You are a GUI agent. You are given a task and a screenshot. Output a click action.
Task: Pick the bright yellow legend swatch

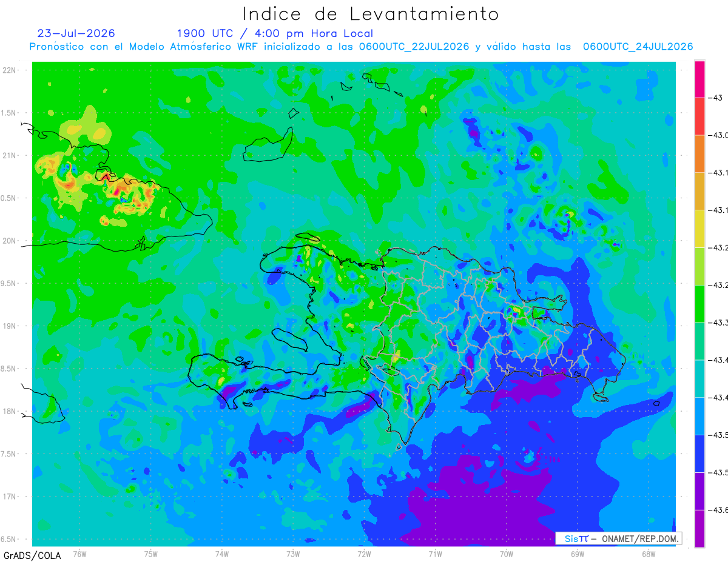coord(699,229)
